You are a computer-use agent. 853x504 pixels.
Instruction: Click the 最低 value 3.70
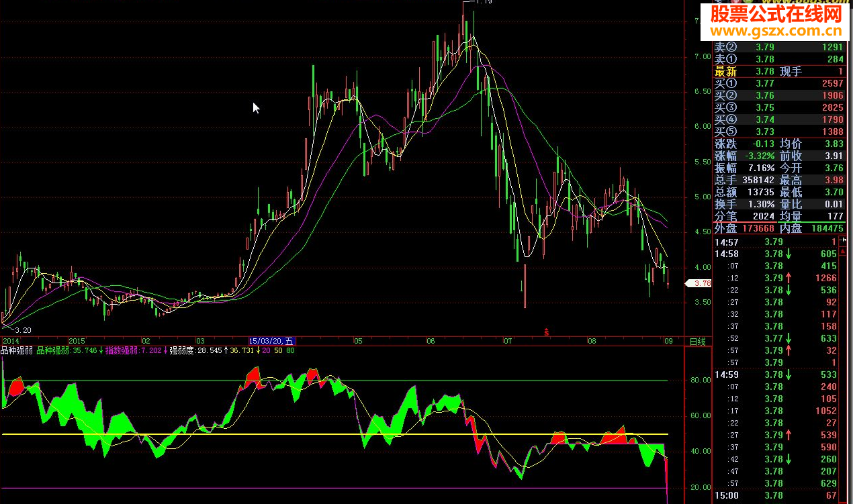[x=834, y=192]
